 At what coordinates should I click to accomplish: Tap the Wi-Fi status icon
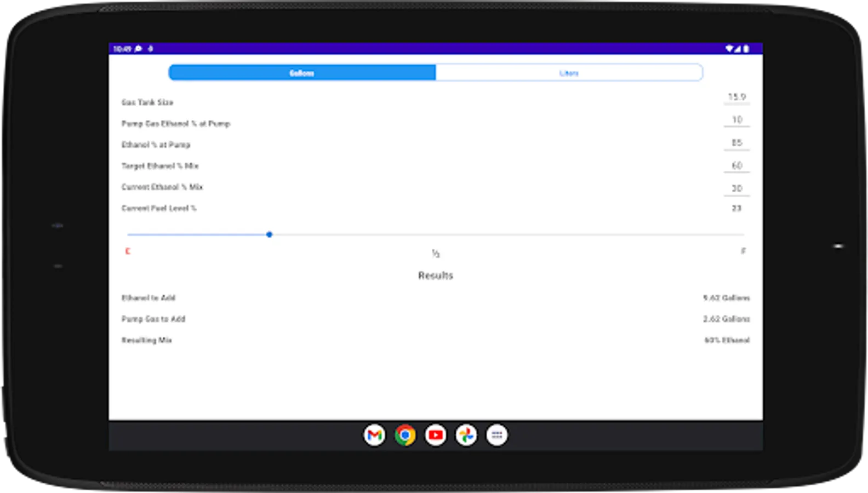pyautogui.click(x=729, y=49)
